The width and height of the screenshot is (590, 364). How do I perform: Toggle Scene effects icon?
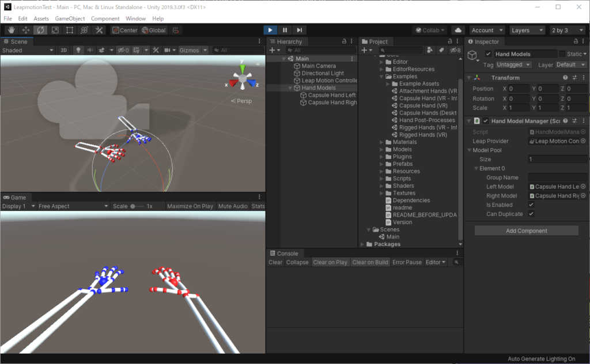tap(101, 50)
